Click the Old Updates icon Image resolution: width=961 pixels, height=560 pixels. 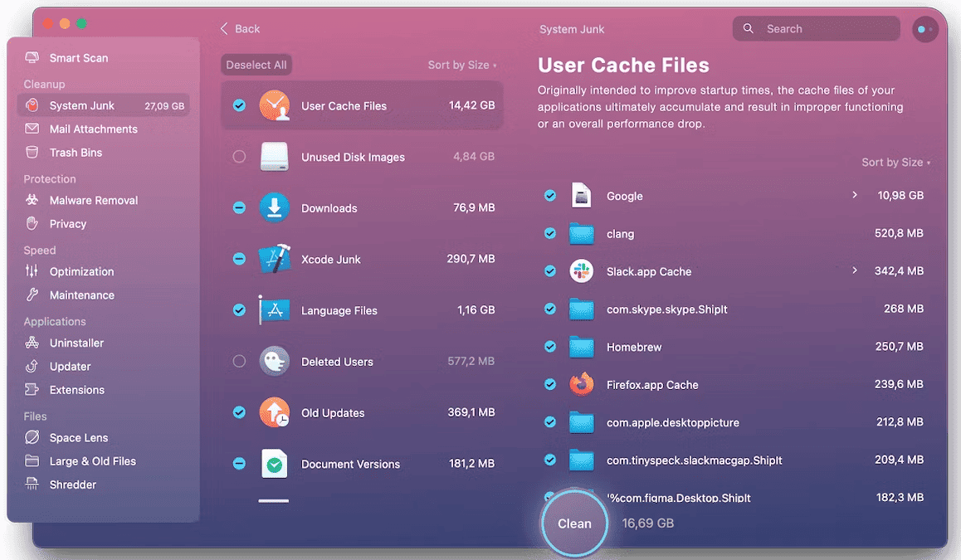(x=274, y=412)
